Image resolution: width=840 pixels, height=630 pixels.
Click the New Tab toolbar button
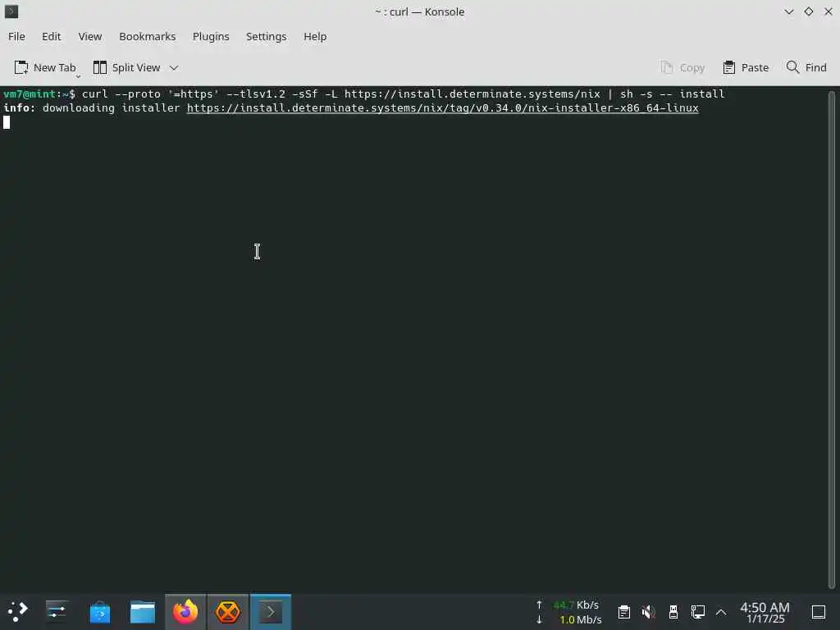(x=45, y=67)
